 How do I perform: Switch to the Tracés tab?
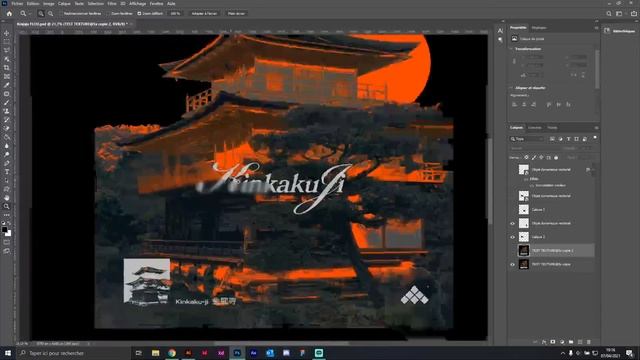552,128
